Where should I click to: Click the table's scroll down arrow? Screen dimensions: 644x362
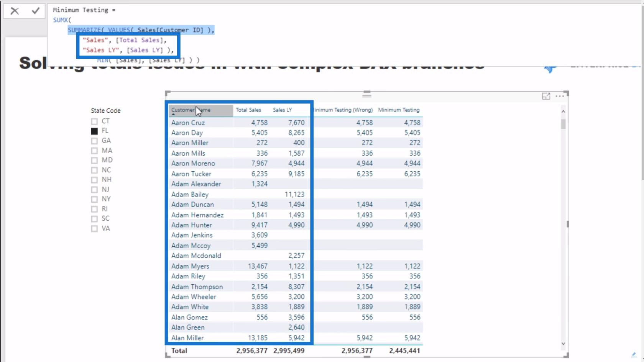(563, 344)
